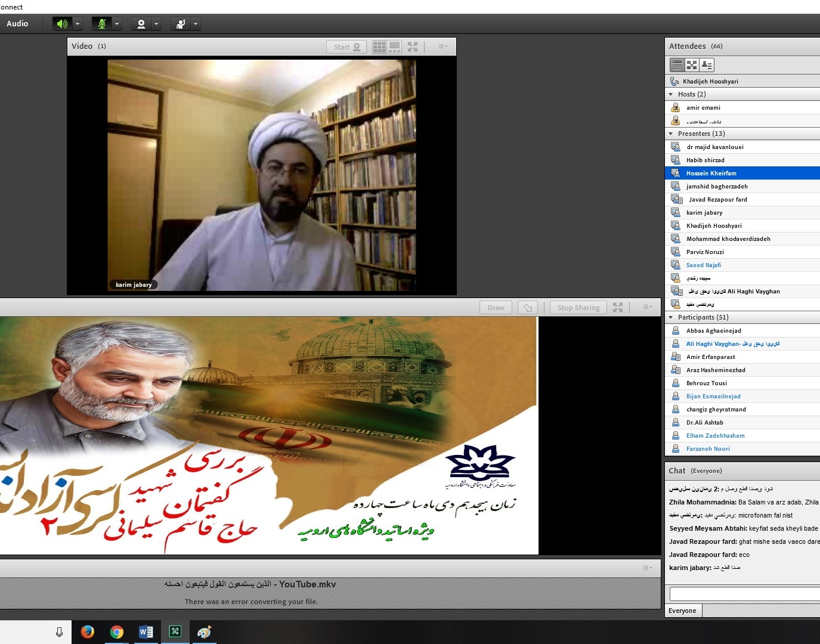Open Google Chrome from the taskbar
The height and width of the screenshot is (644, 820).
click(x=116, y=632)
